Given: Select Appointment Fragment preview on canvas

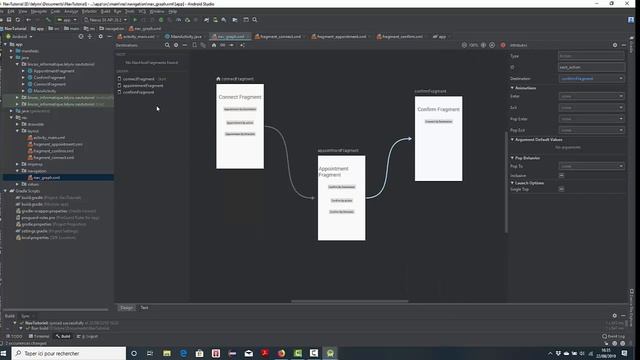Looking at the screenshot, I should click(342, 198).
